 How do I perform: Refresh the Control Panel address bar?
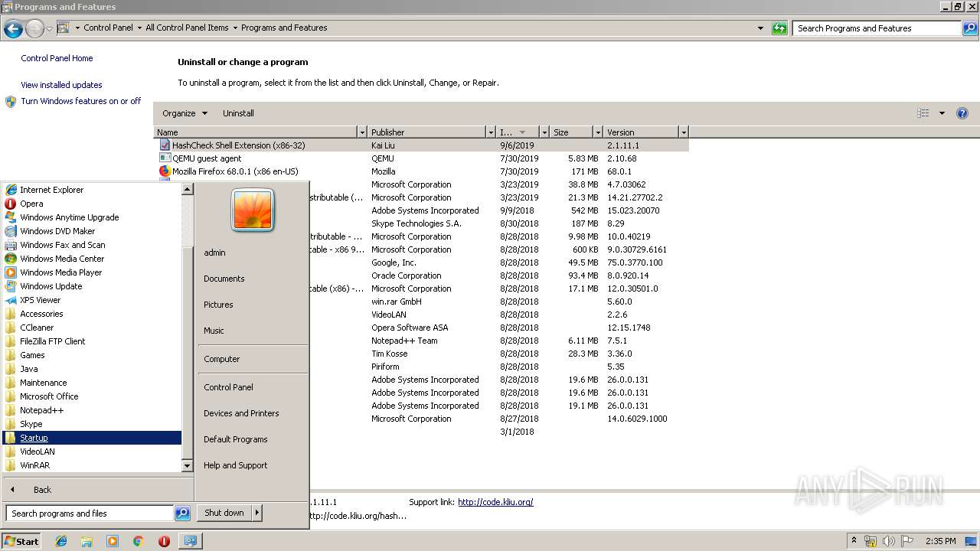coord(779,28)
